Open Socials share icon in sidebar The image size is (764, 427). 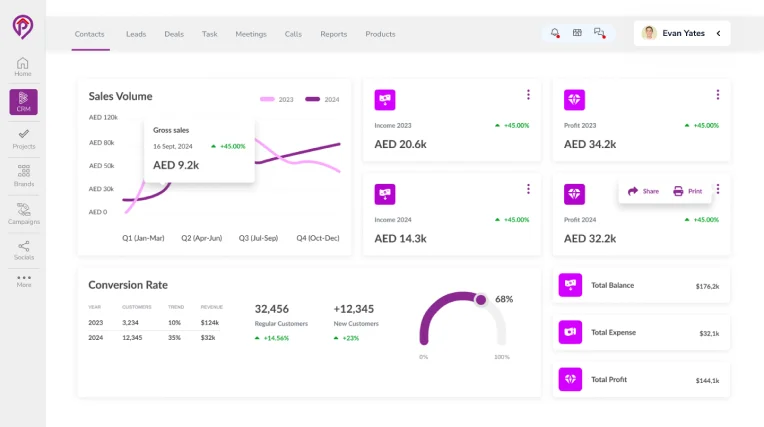[x=23, y=251]
